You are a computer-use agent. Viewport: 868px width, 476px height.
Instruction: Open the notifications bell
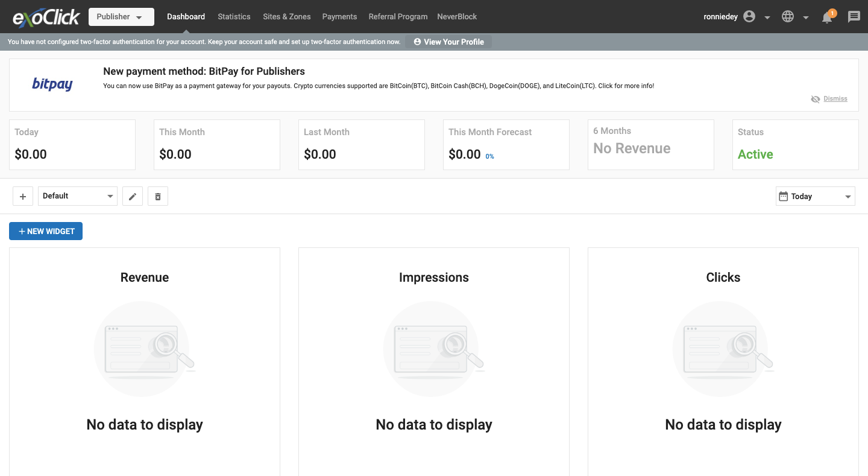827,17
